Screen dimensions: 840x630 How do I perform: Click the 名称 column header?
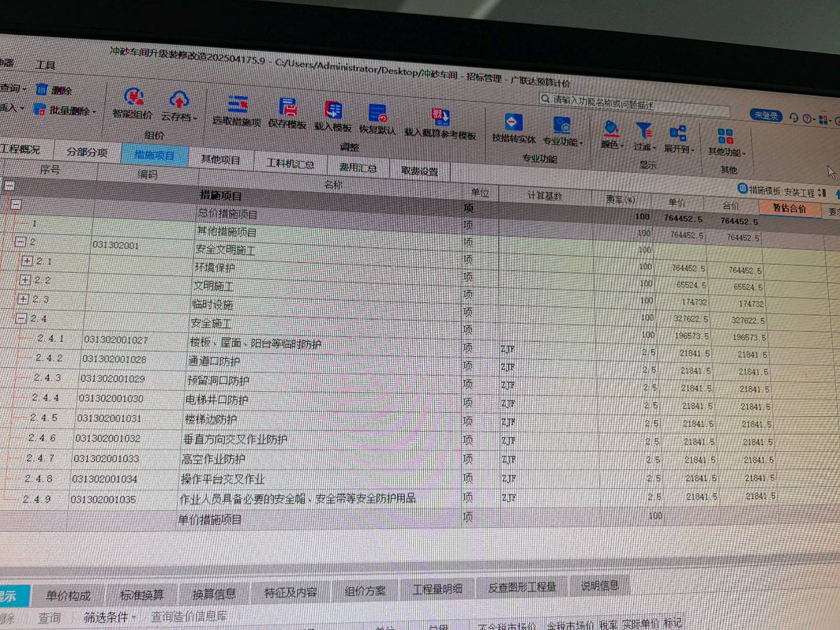coord(333,184)
